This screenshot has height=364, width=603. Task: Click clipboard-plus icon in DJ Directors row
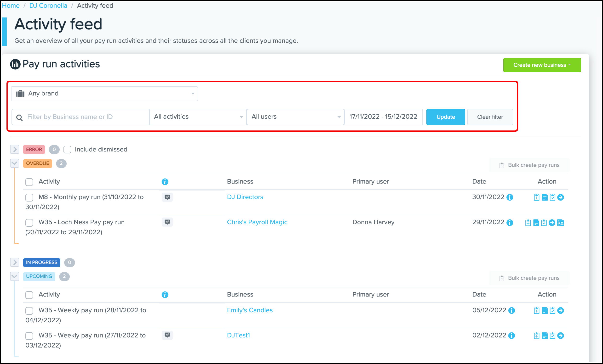click(x=536, y=197)
